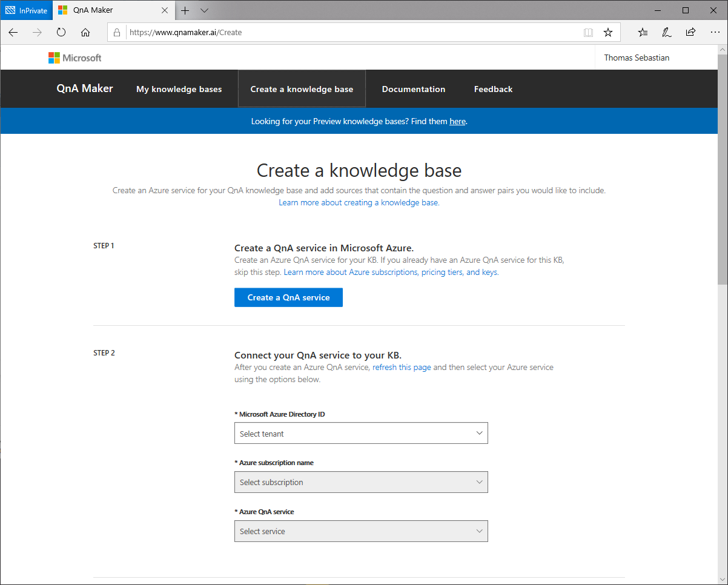The width and height of the screenshot is (728, 585).
Task: Open the Favorites hub icon
Action: [643, 33]
